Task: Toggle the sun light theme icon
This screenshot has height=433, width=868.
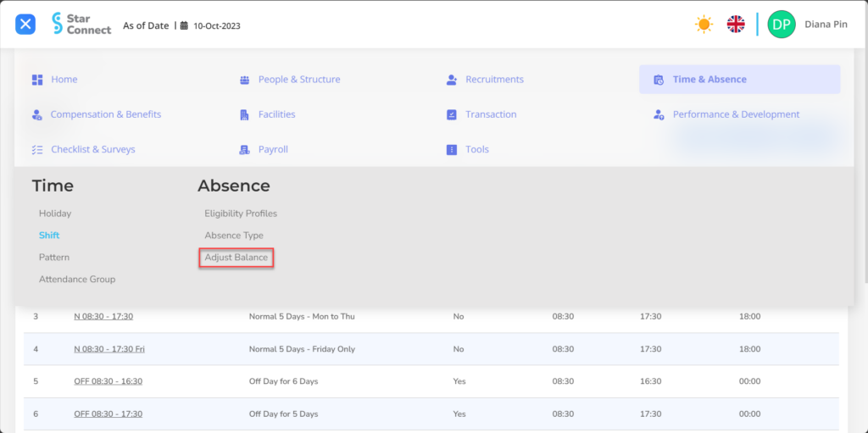Action: pos(704,25)
